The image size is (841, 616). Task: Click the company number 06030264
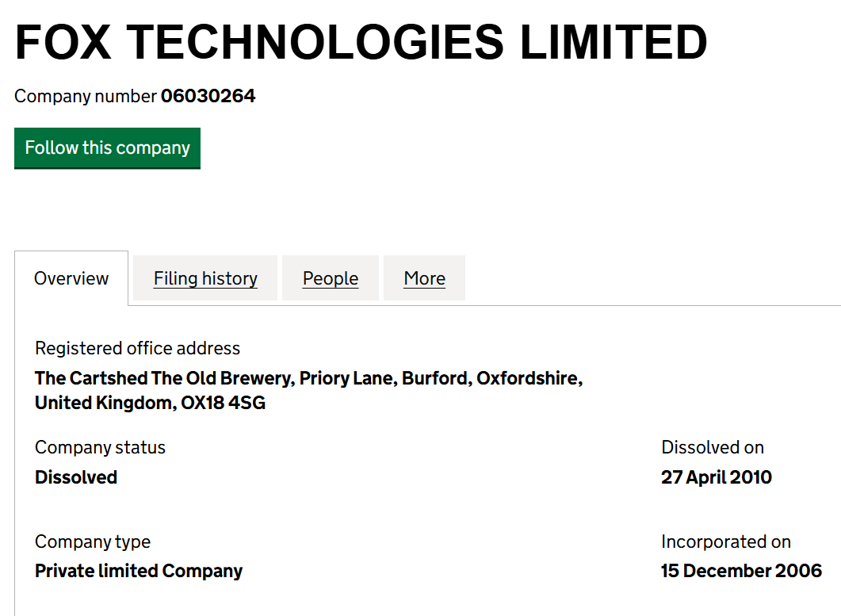(208, 97)
